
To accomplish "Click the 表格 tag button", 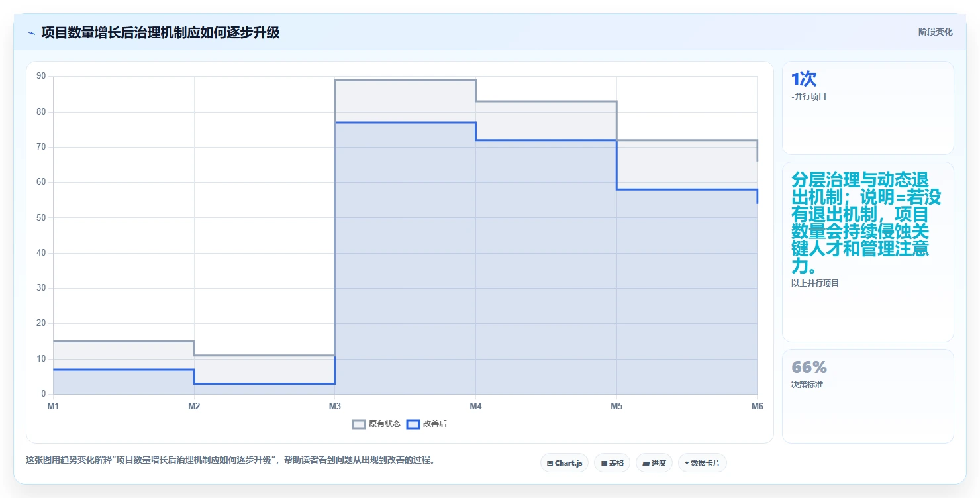I will click(612, 463).
